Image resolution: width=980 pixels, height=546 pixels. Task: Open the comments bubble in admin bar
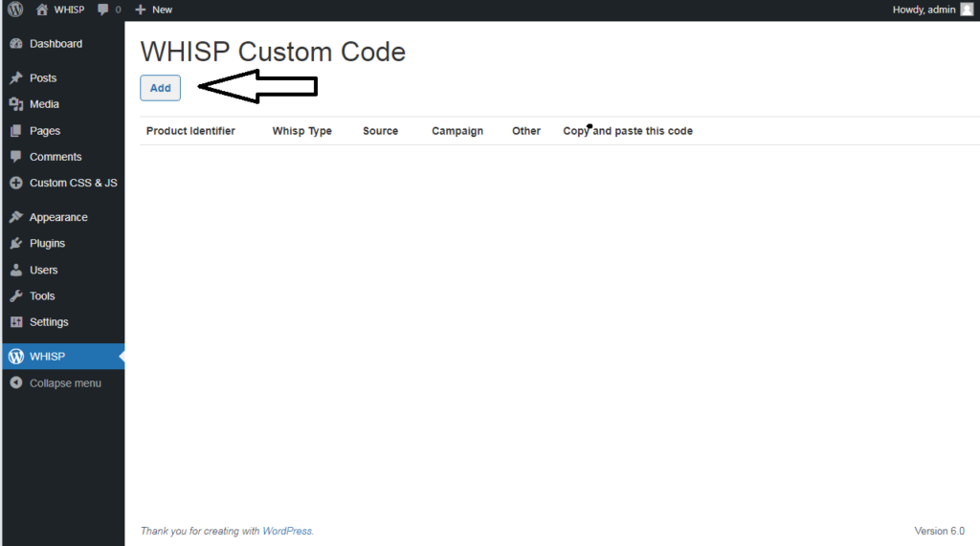pos(103,10)
